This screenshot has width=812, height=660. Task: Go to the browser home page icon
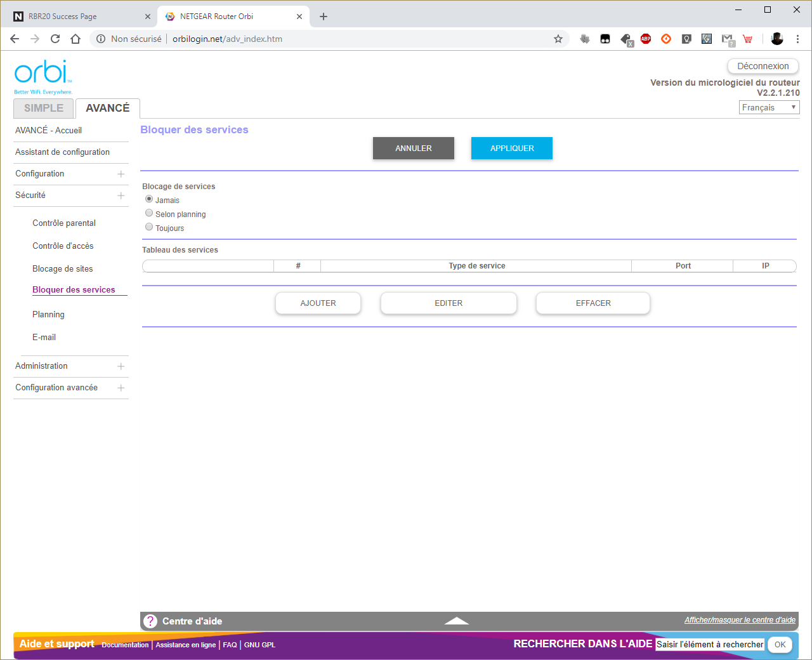point(75,39)
